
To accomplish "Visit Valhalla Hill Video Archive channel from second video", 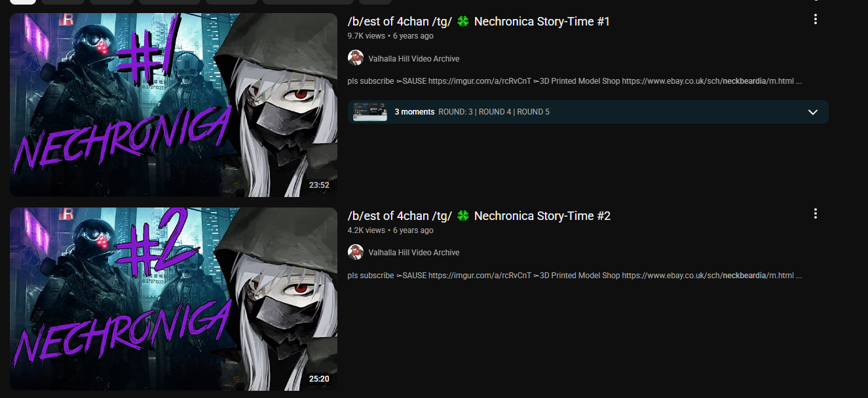I will click(x=414, y=253).
